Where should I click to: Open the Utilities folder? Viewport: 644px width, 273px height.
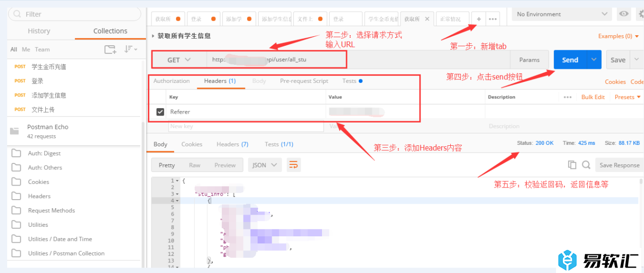74,225
